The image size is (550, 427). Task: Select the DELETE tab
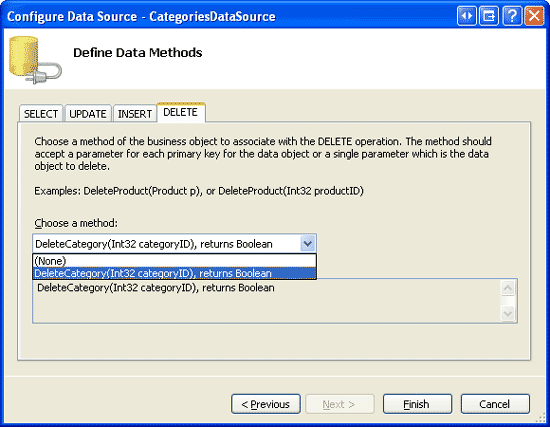pos(181,112)
